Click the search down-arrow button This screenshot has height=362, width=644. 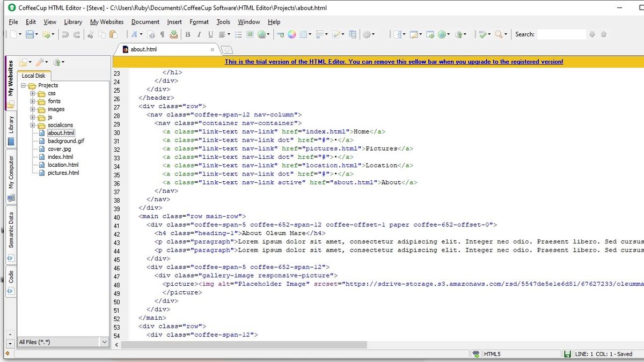(592, 34)
